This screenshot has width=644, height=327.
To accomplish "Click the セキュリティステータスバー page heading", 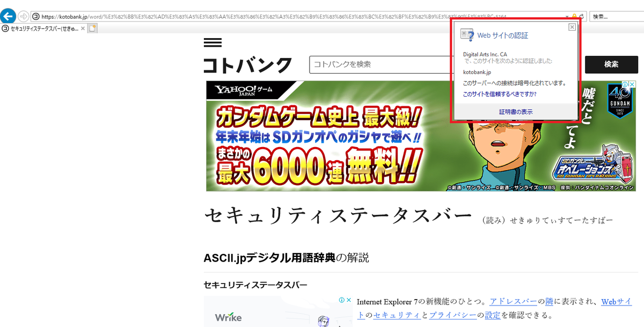I will pos(338,215).
